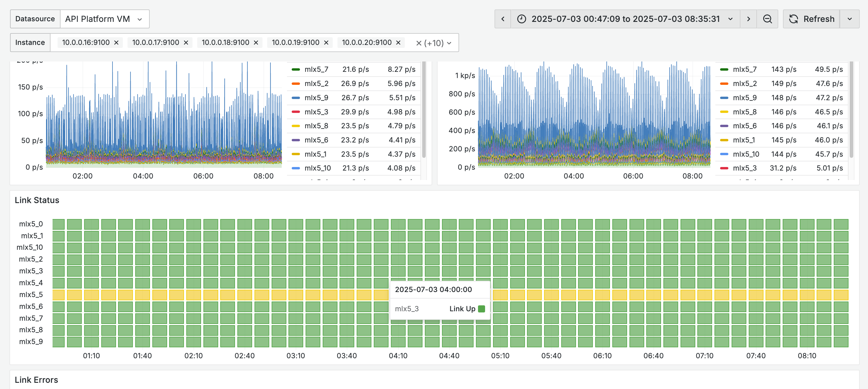868x389 pixels.
Task: Open the API Platform VM datasource dropdown
Action: [105, 19]
